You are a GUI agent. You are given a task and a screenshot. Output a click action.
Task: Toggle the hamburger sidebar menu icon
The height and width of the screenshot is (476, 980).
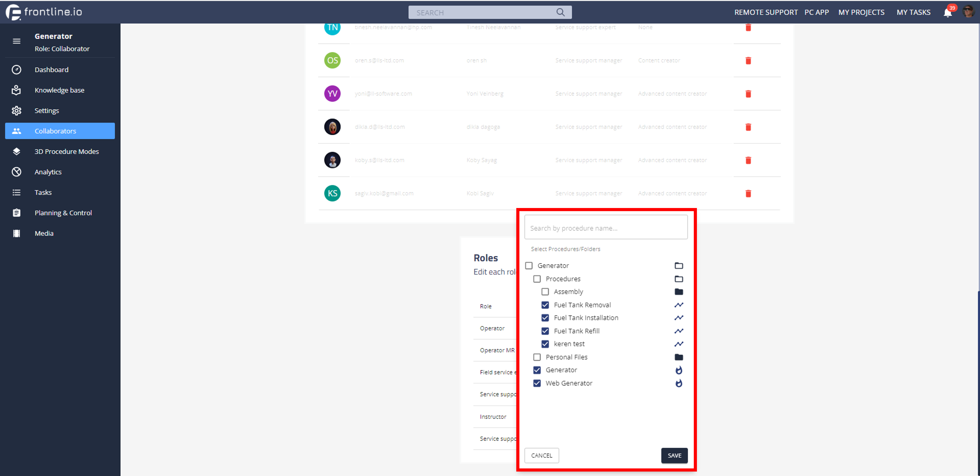click(16, 41)
